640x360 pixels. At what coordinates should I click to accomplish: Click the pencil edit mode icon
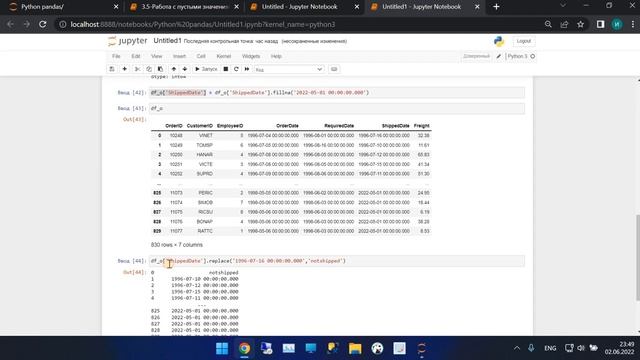pyautogui.click(x=498, y=56)
